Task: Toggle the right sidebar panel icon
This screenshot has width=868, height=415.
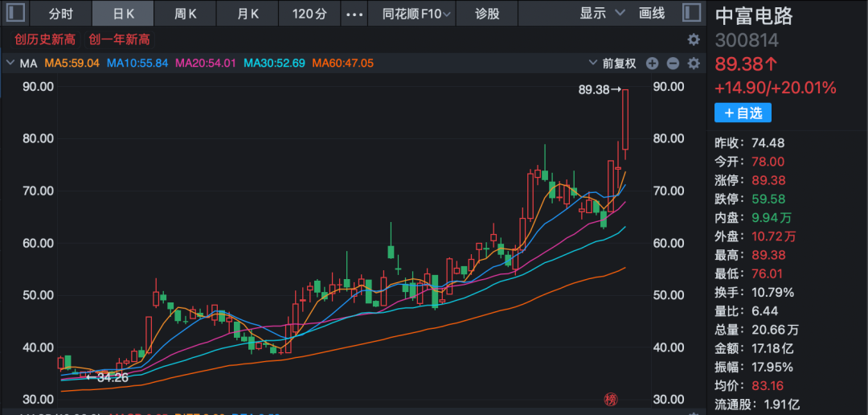Action: [x=690, y=13]
